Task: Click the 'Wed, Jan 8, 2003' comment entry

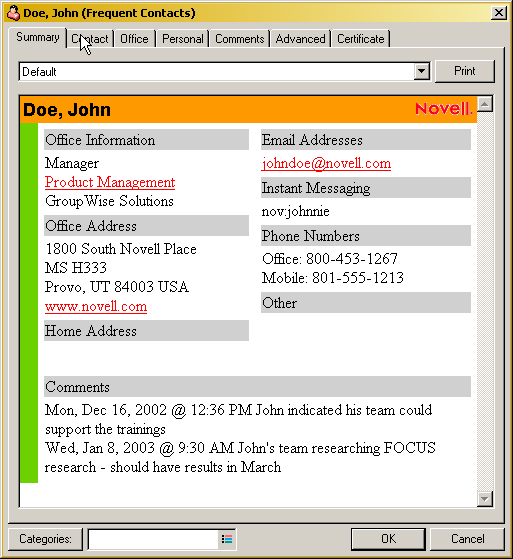Action: click(240, 457)
